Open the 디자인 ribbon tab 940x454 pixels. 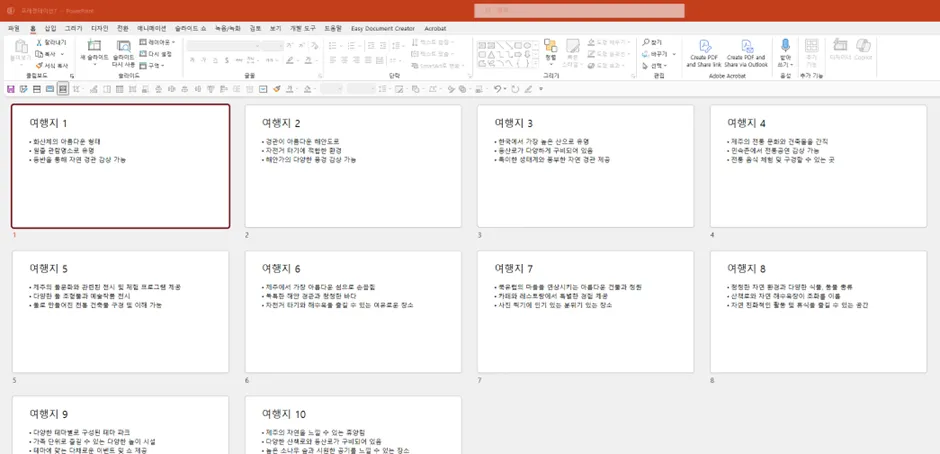[x=100, y=28]
